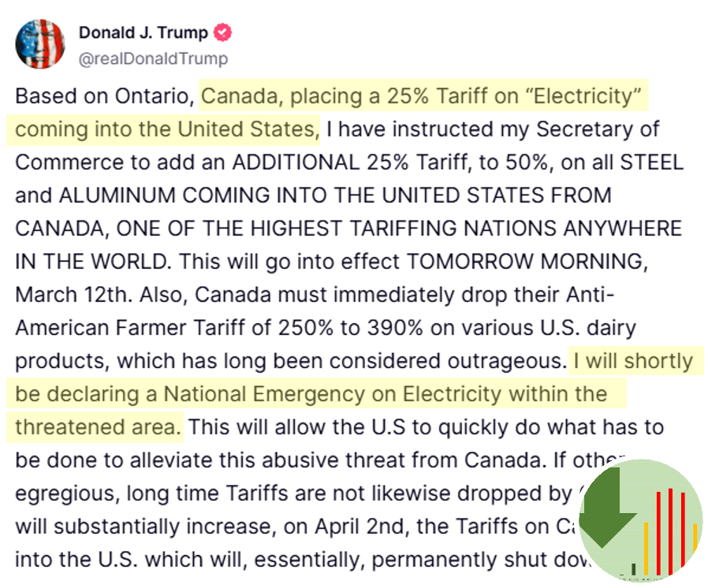Click highlighted text "Canada, placing a 25% Tariff"
Image resolution: width=708 pixels, height=588 pixels.
pos(315,96)
